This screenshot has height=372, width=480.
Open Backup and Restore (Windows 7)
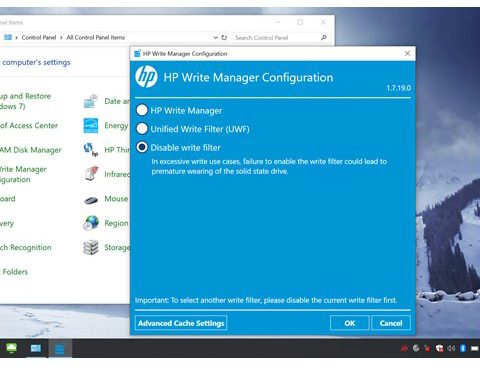25,101
